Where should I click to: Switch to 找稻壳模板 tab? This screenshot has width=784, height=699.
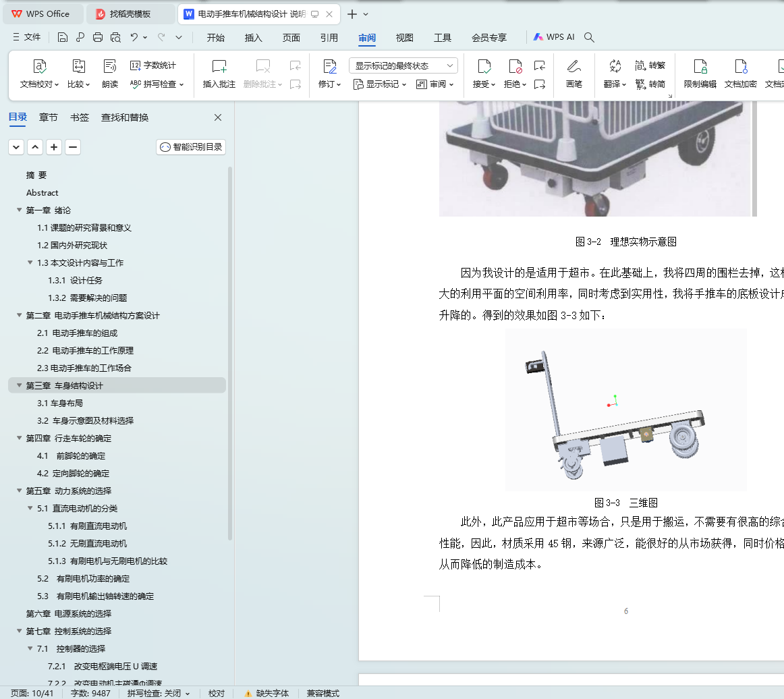point(130,14)
